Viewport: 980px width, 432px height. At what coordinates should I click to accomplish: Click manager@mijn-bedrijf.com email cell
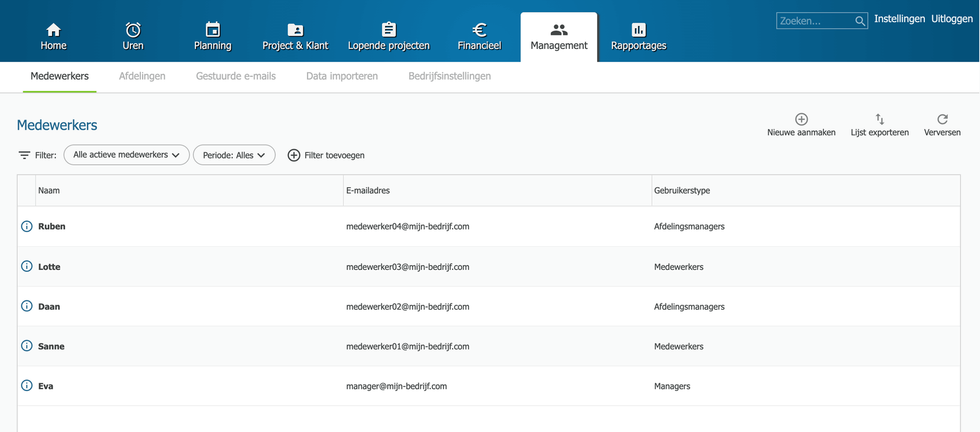[397, 386]
